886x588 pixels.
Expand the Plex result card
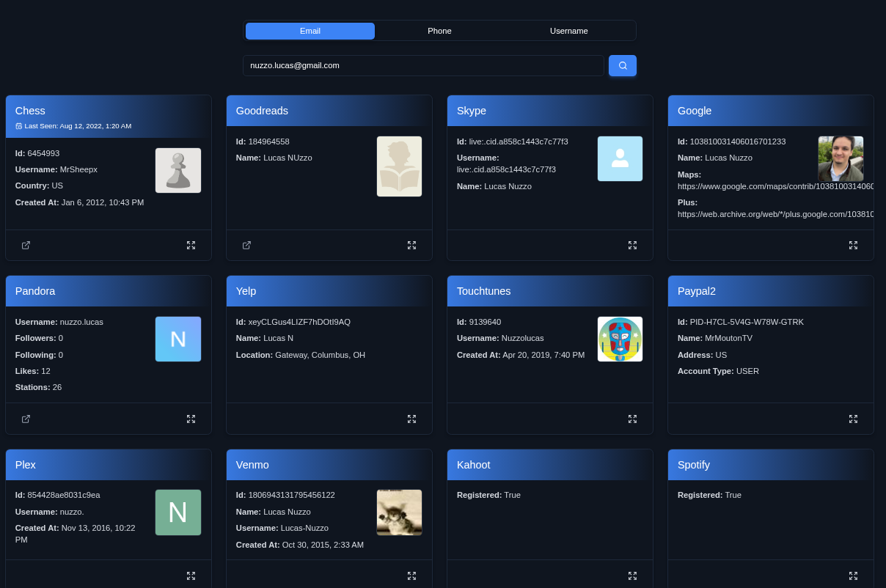pyautogui.click(x=191, y=576)
